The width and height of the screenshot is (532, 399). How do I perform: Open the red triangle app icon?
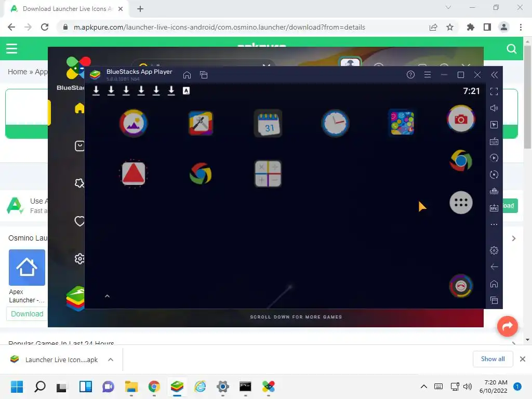click(x=134, y=174)
